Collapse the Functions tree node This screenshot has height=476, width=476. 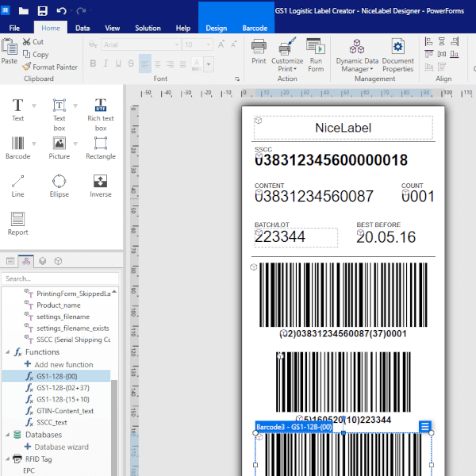tap(8, 352)
